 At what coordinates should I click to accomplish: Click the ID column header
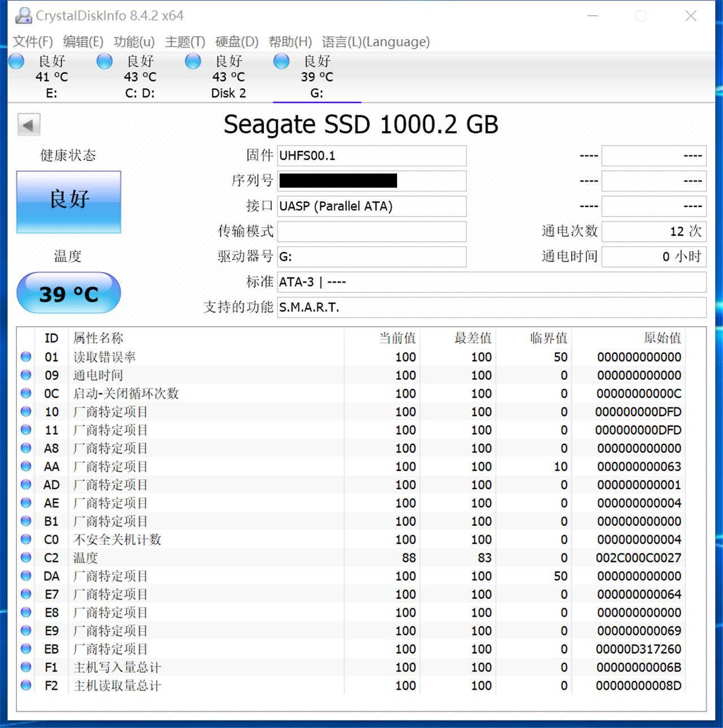pos(51,338)
